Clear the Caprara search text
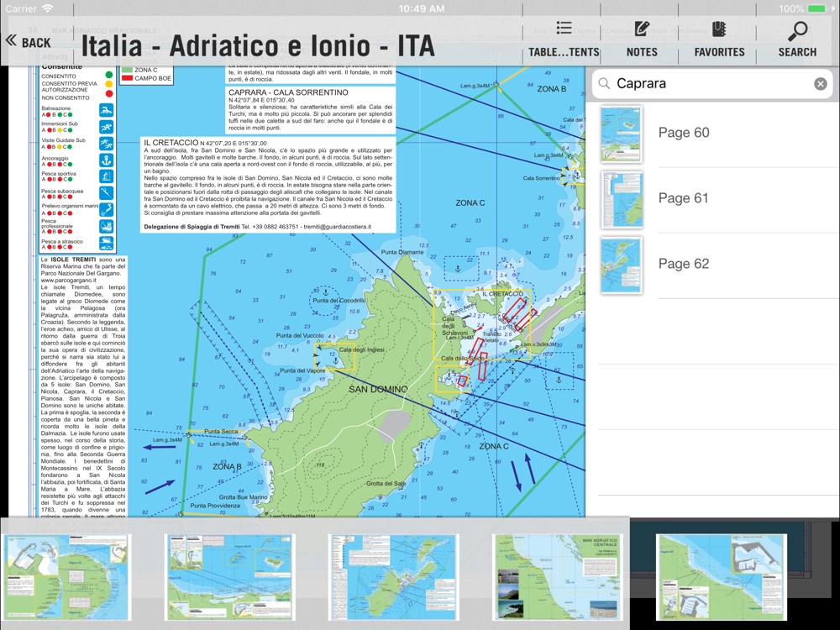Screen dimensions: 840x630 820,84
